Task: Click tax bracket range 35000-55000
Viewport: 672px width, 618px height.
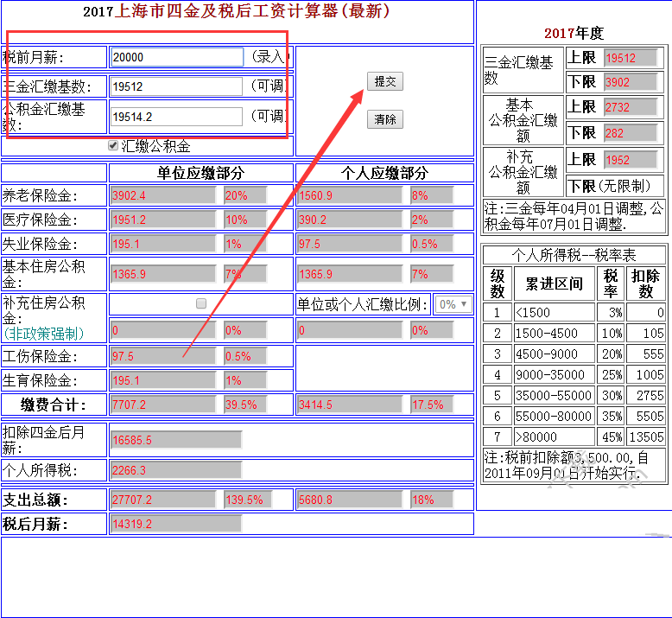Action: [555, 395]
